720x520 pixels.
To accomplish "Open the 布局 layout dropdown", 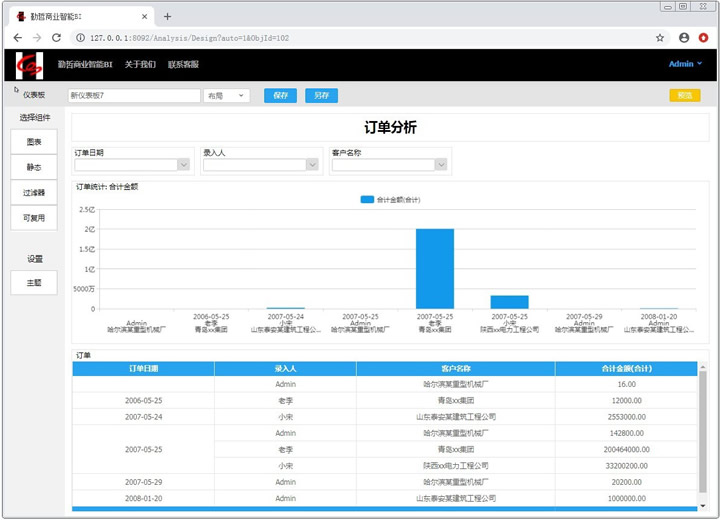I will tap(226, 96).
